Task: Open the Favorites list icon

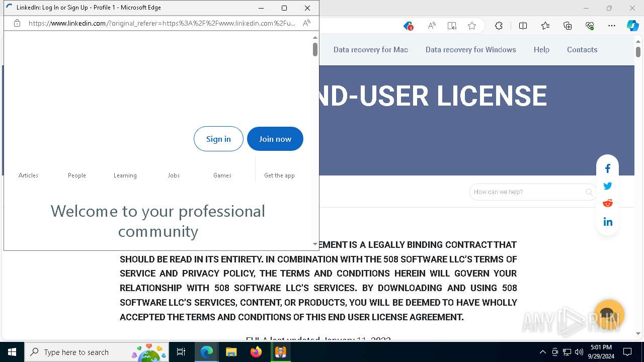Action: (545, 26)
